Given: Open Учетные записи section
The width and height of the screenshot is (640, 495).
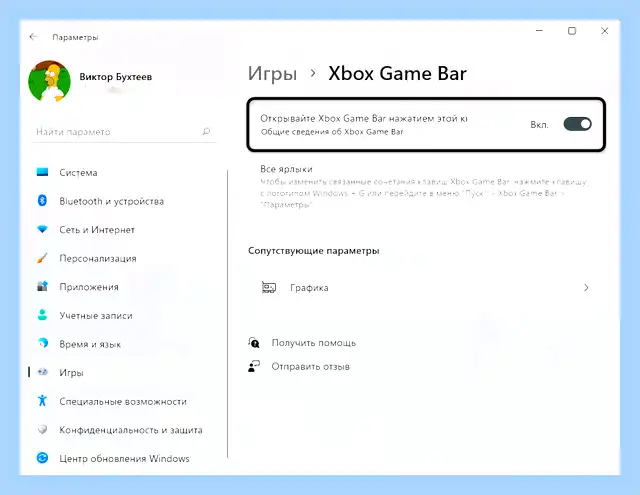Looking at the screenshot, I should coord(96,315).
